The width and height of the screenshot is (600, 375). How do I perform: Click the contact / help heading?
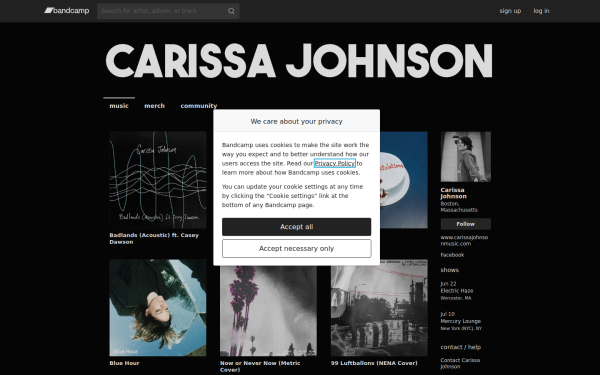460,347
